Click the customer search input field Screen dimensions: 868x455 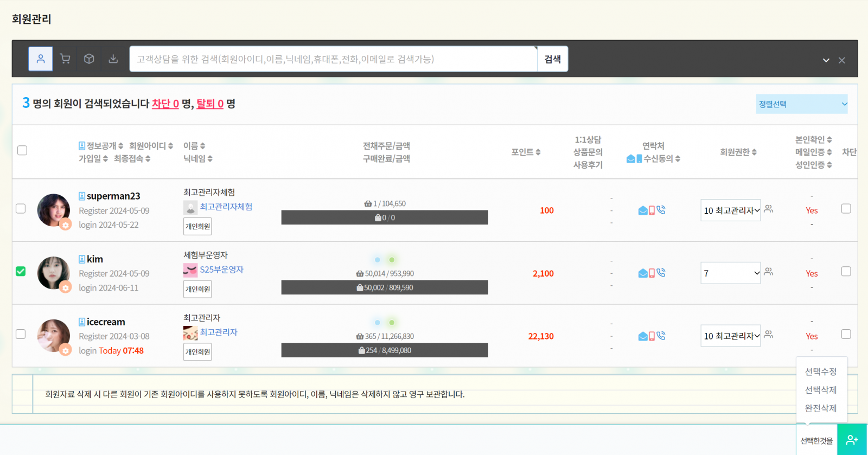(333, 59)
